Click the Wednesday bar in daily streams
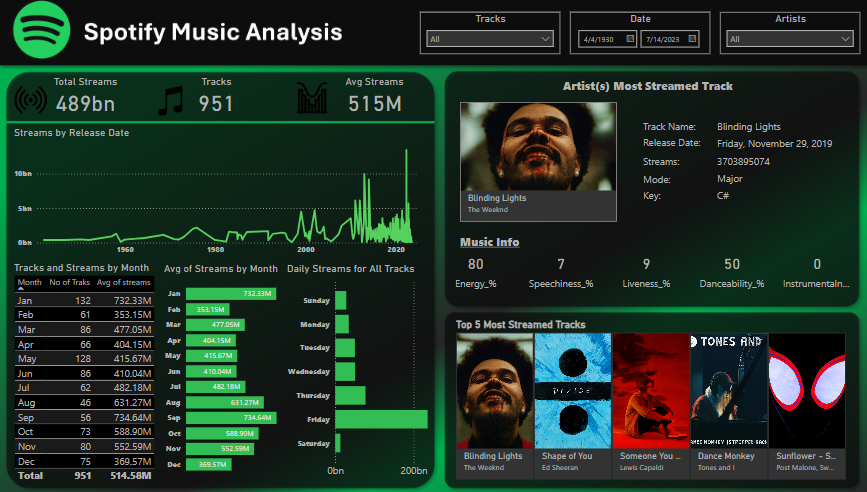 coord(345,371)
